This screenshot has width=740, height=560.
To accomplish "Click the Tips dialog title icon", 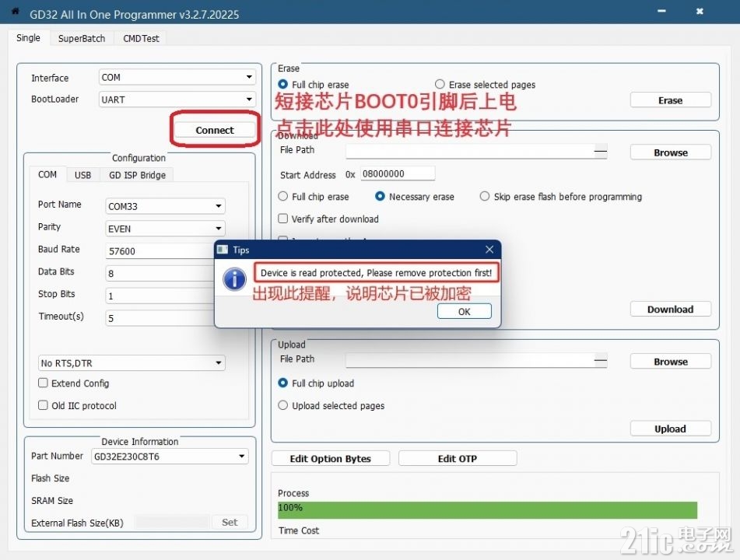I will [223, 250].
